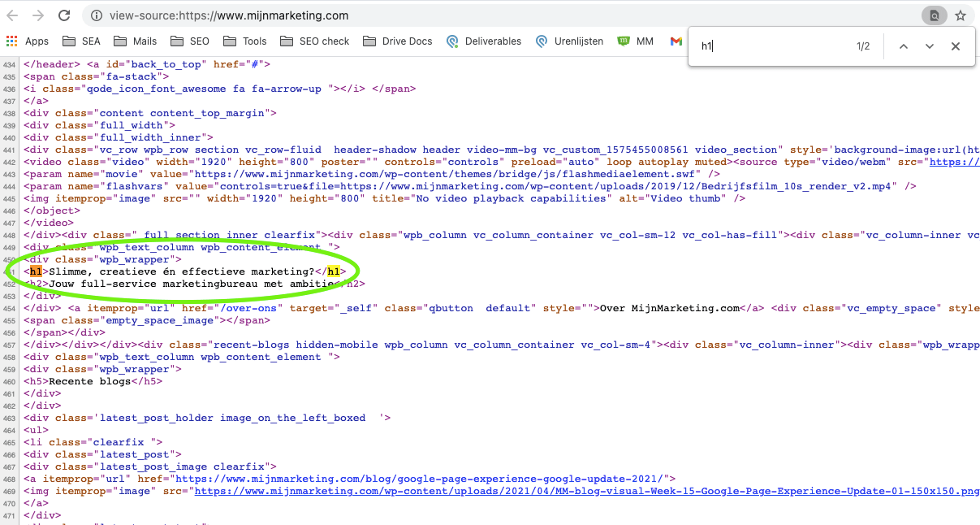Click line number 434

coord(9,64)
